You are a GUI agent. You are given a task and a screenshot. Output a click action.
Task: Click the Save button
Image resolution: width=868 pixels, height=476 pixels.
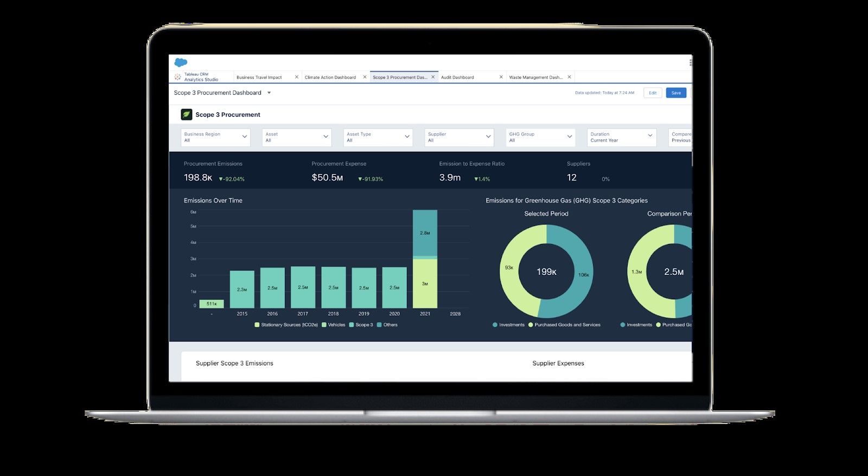click(676, 93)
